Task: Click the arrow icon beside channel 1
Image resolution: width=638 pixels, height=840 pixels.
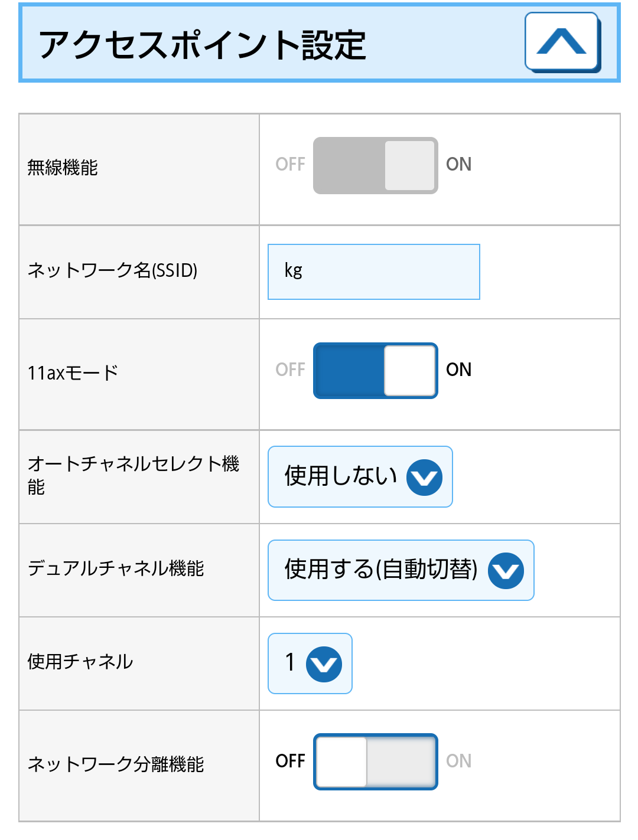Action: (324, 664)
